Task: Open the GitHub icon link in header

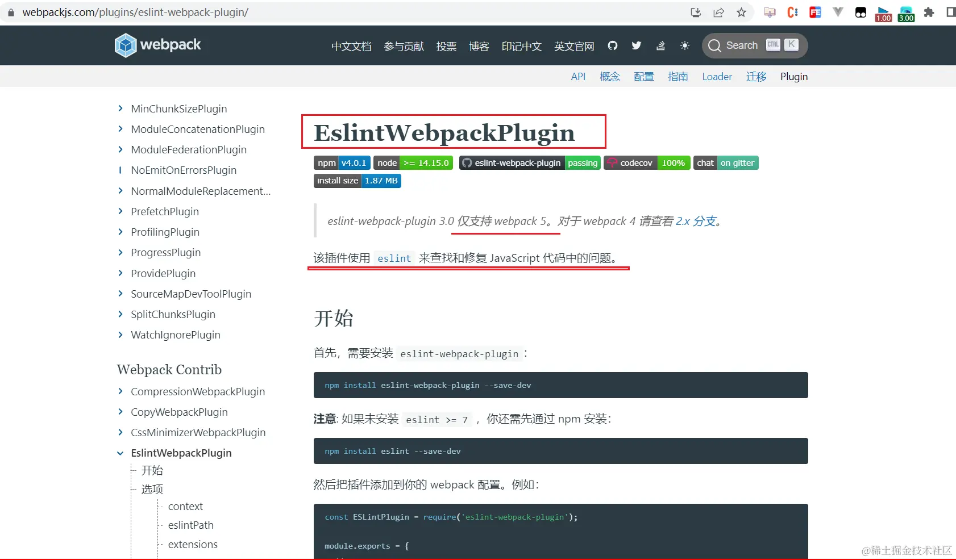Action: [x=612, y=45]
